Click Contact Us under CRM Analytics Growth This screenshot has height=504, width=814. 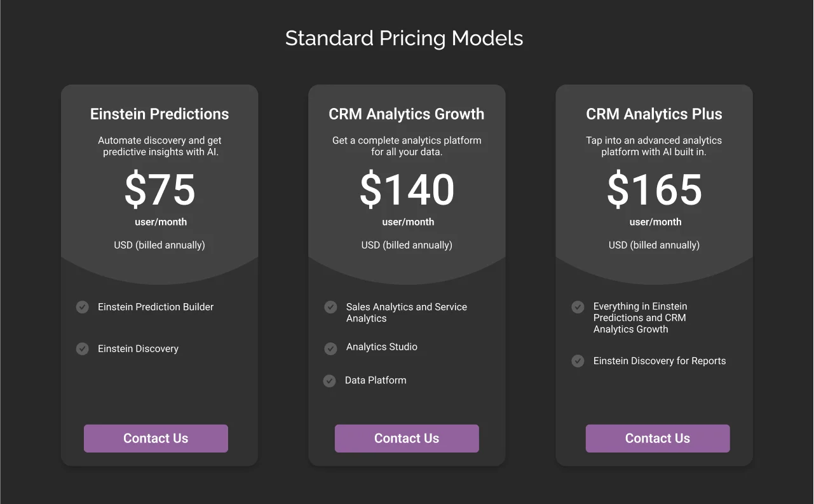tap(407, 438)
